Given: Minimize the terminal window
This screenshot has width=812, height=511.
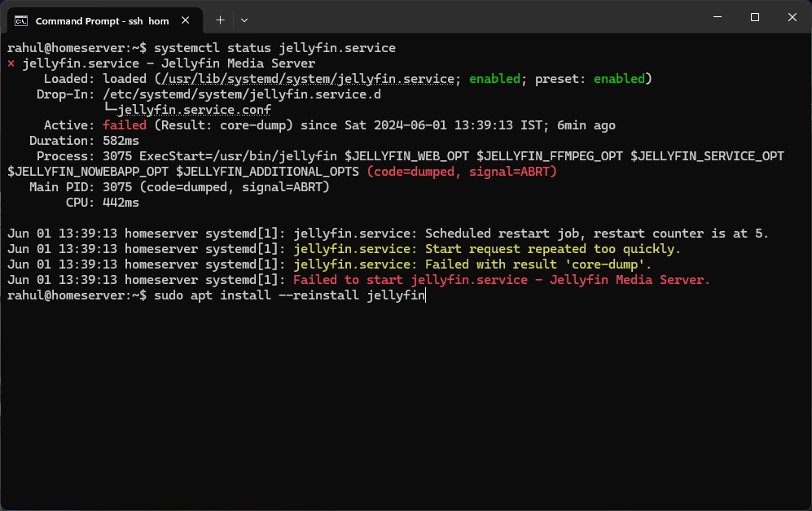Looking at the screenshot, I should [x=717, y=17].
